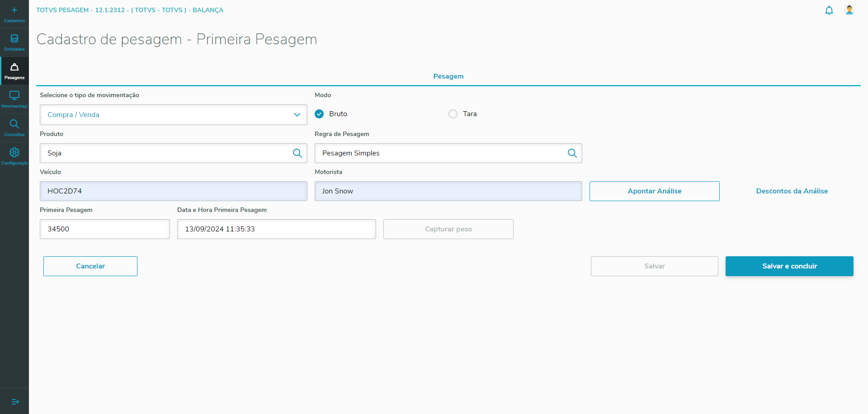Open the Configurações gear icon
This screenshot has width=868, height=414.
click(x=14, y=153)
